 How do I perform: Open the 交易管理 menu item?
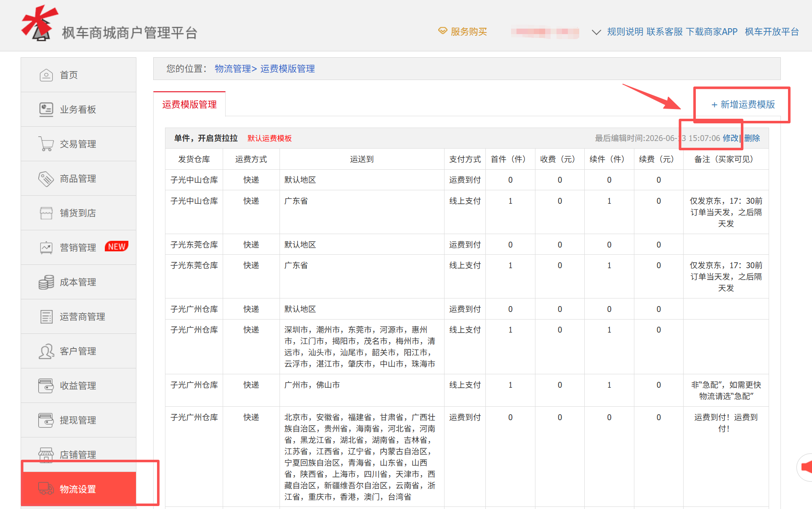click(78, 144)
